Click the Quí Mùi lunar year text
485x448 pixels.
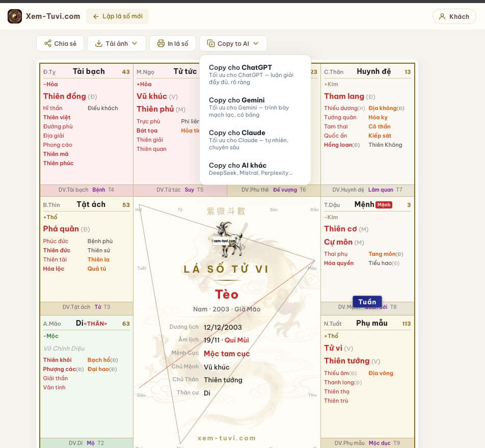click(x=236, y=340)
